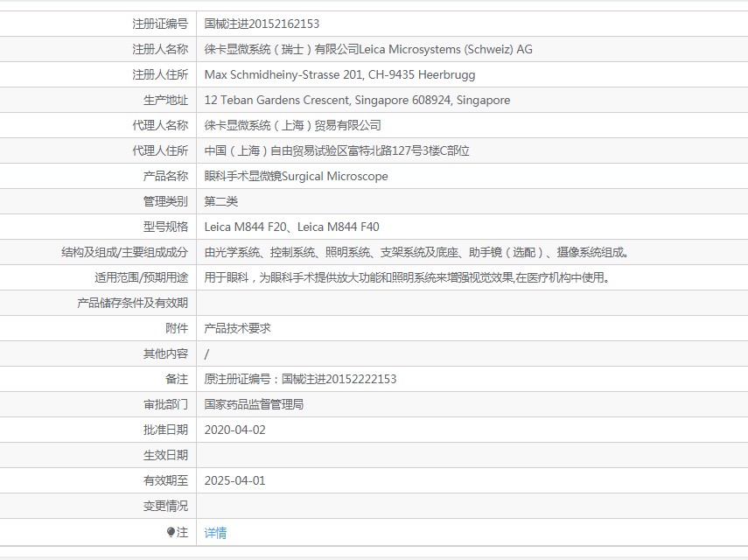Image resolution: width=748 pixels, height=560 pixels.
Task: Click the bullet icon beside 注
Action: pyautogui.click(x=171, y=532)
